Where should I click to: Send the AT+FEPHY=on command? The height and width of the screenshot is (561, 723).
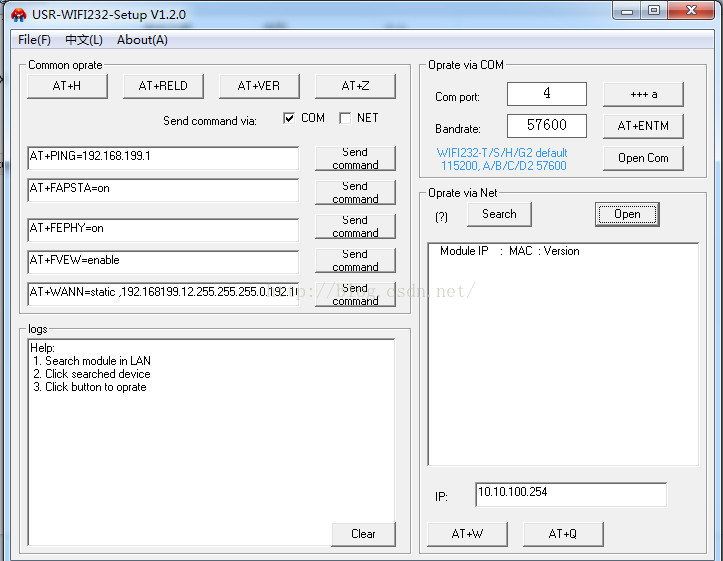click(355, 226)
